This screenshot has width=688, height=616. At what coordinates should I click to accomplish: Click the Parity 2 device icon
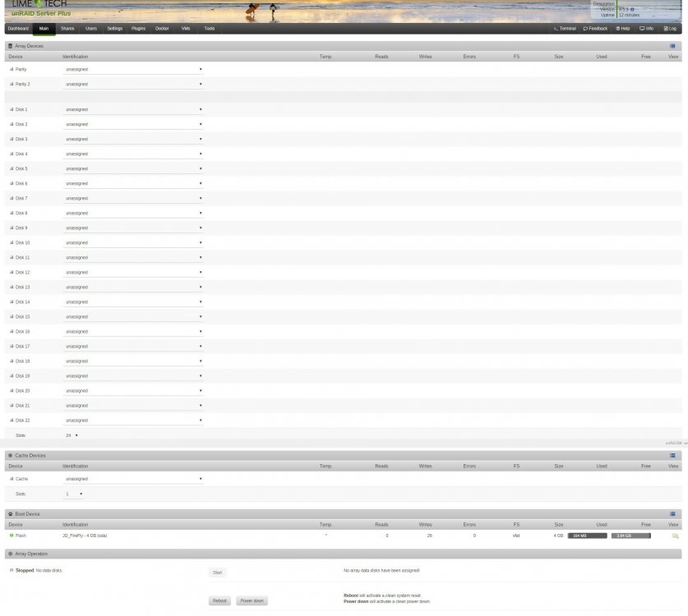(x=12, y=84)
